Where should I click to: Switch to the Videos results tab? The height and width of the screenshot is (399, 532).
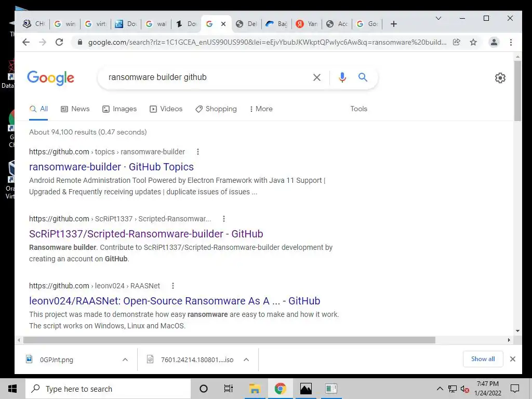(166, 109)
